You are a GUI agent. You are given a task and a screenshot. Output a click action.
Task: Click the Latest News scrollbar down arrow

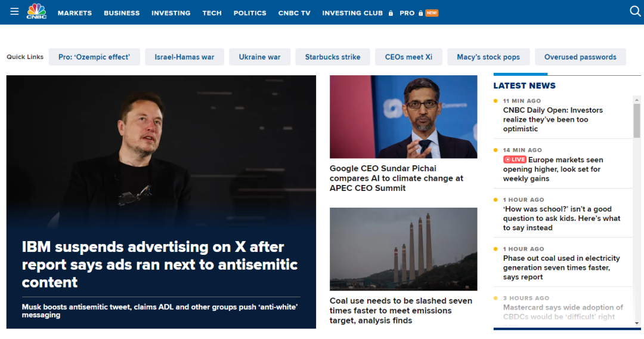click(x=637, y=323)
